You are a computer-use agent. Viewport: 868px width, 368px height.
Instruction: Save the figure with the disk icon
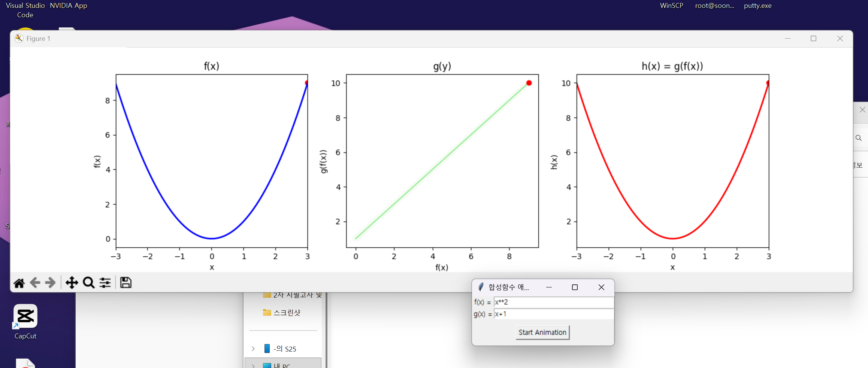pyautogui.click(x=125, y=283)
